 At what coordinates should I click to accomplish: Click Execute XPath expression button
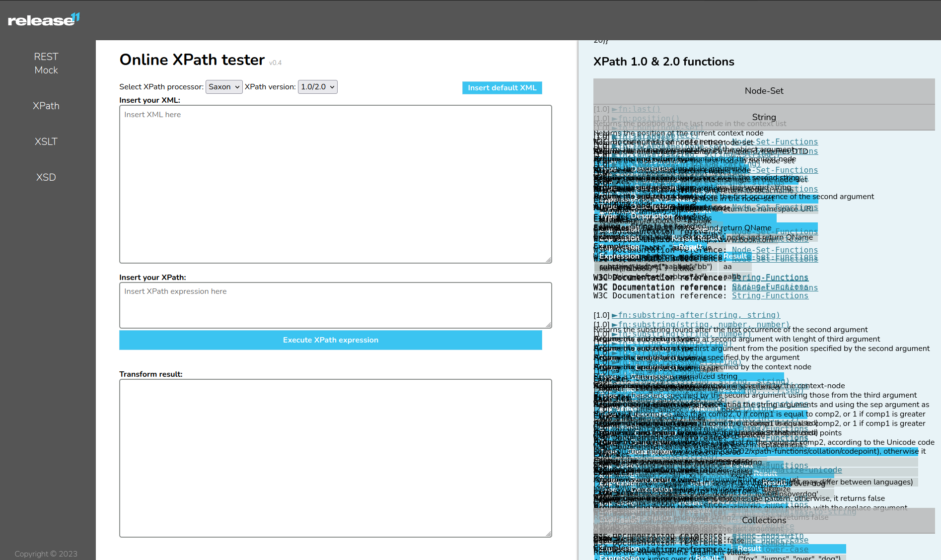330,340
